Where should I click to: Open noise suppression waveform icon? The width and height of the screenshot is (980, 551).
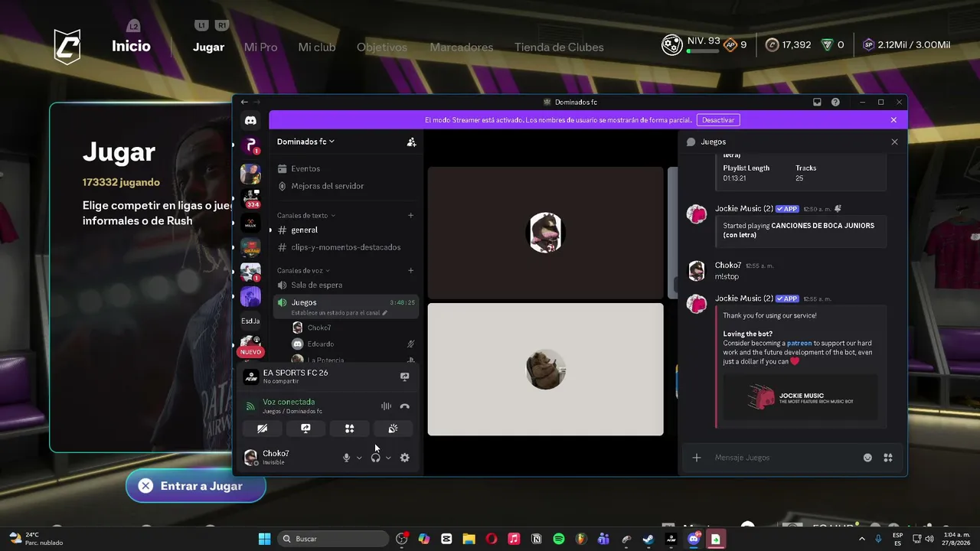pyautogui.click(x=386, y=406)
